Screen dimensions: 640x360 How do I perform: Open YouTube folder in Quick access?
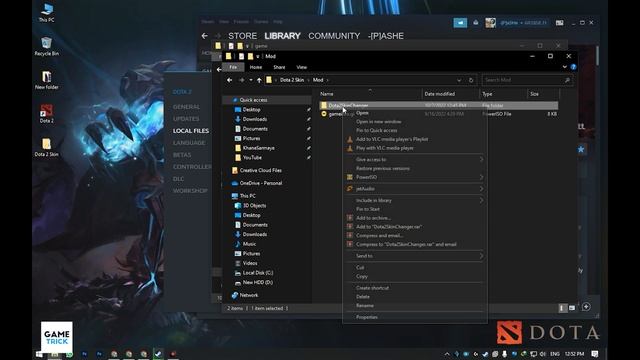click(x=252, y=158)
